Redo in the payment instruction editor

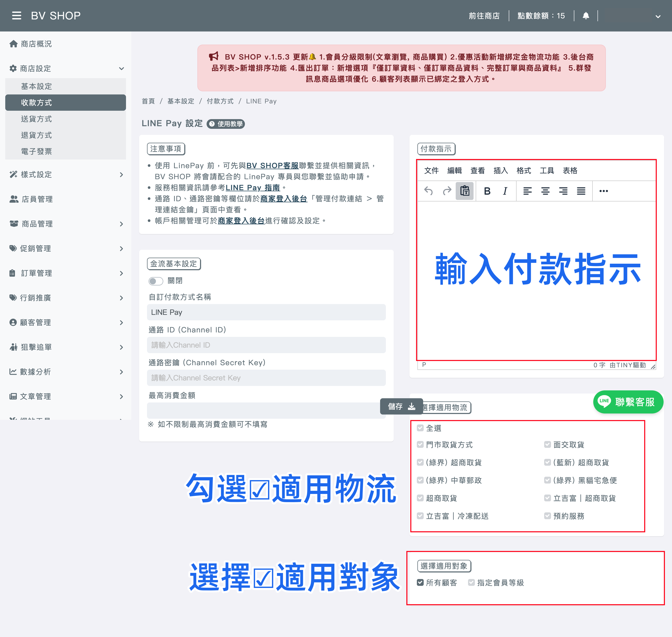coord(447,191)
